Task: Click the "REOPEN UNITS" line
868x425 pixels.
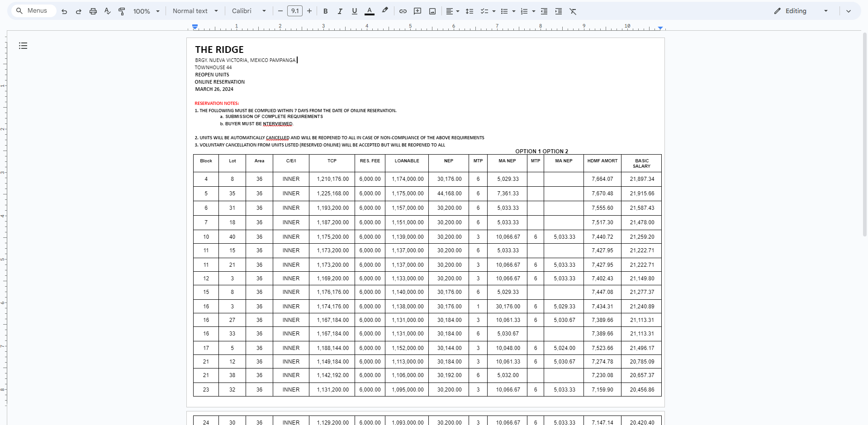Action: [212, 75]
